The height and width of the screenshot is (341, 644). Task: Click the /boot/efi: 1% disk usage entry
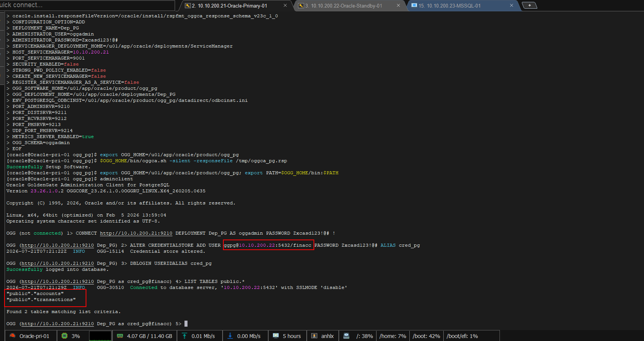click(462, 336)
